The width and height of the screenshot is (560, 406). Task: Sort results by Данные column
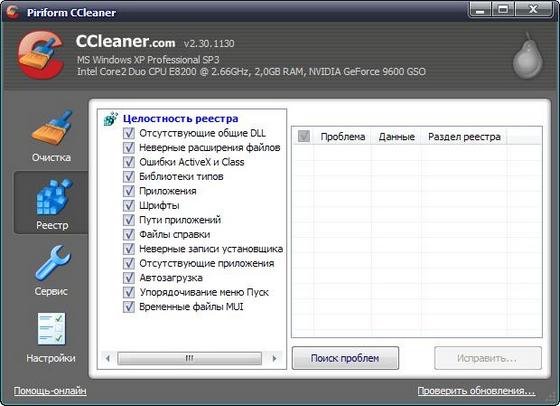point(396,136)
